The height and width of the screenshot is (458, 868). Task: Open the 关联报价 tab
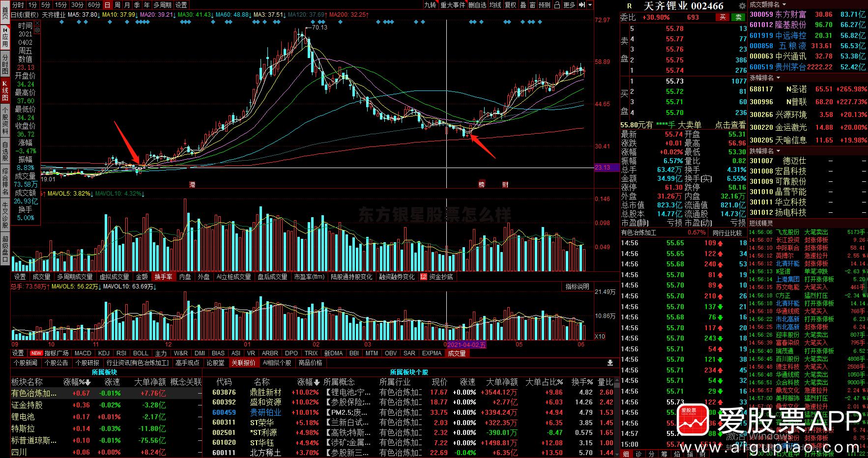[x=244, y=363]
